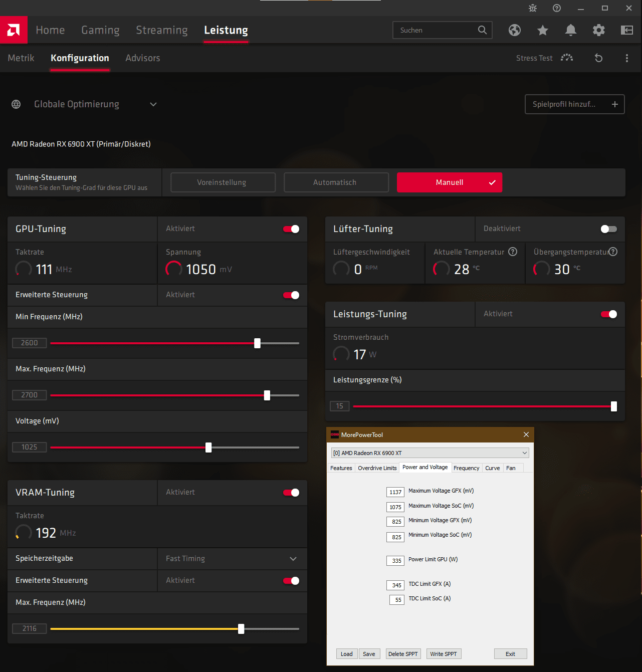This screenshot has height=672, width=642.
Task: Toggle GPU Erweiterte Steuerung switch
Action: (291, 295)
